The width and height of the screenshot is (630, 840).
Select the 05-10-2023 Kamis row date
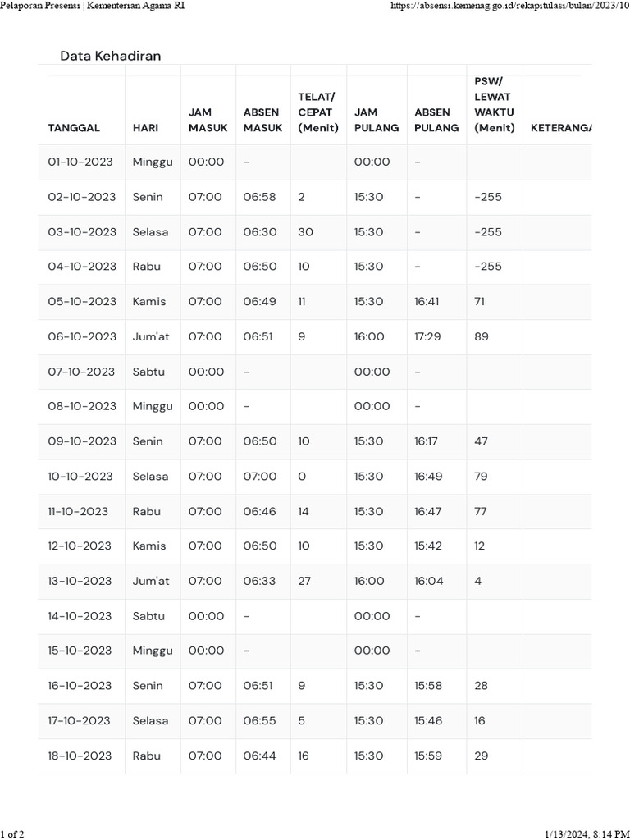(x=82, y=302)
